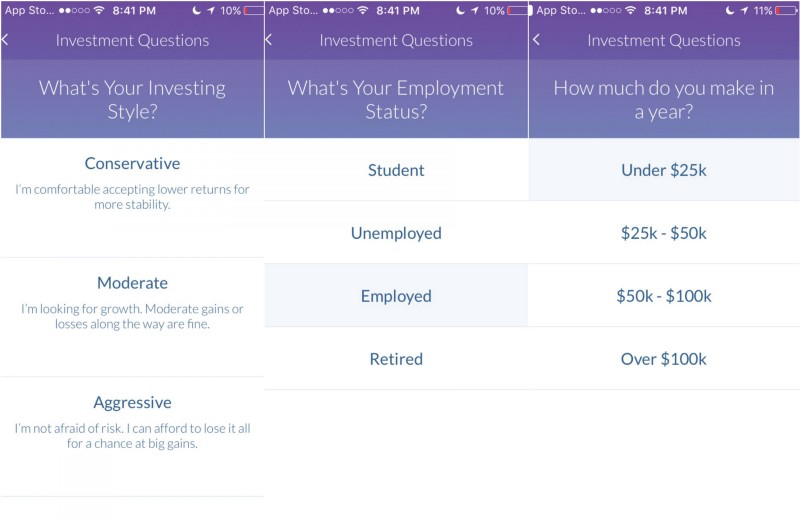
Task: Choose Retired as employment status
Action: [396, 359]
